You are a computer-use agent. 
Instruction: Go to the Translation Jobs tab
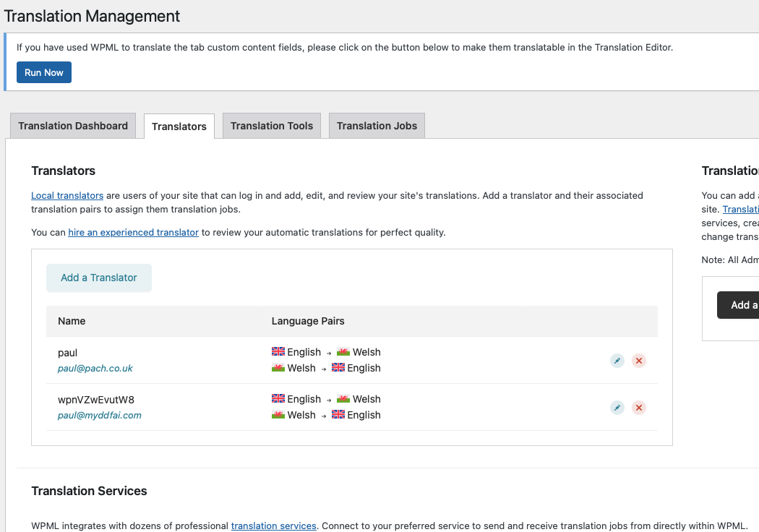click(377, 126)
